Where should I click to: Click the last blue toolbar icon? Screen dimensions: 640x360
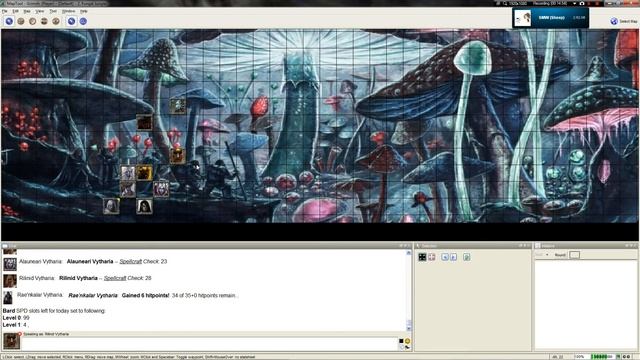pos(83,21)
